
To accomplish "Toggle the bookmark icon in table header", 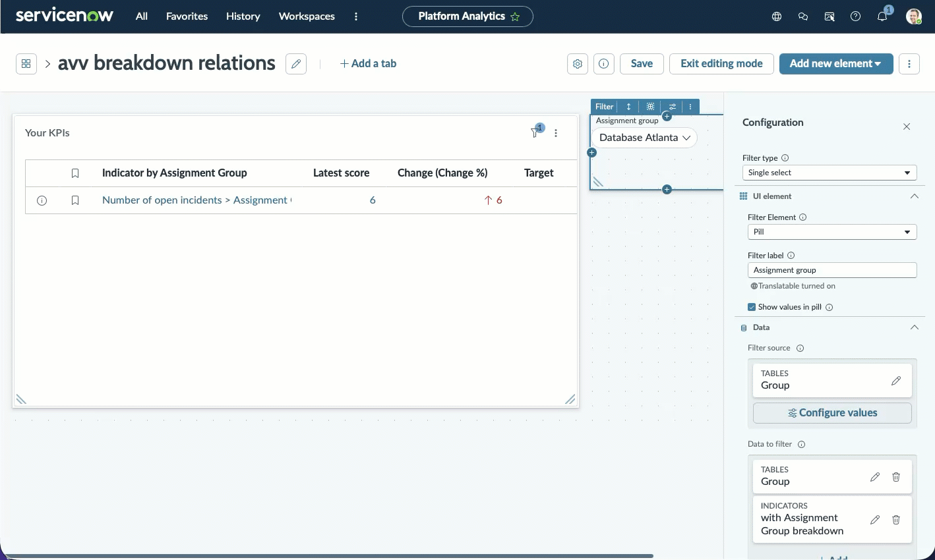I will click(75, 173).
